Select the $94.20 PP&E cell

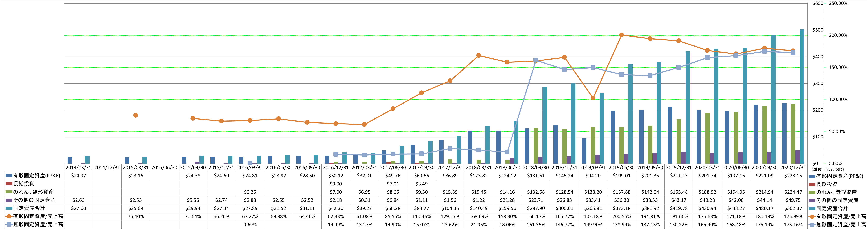[593, 176]
